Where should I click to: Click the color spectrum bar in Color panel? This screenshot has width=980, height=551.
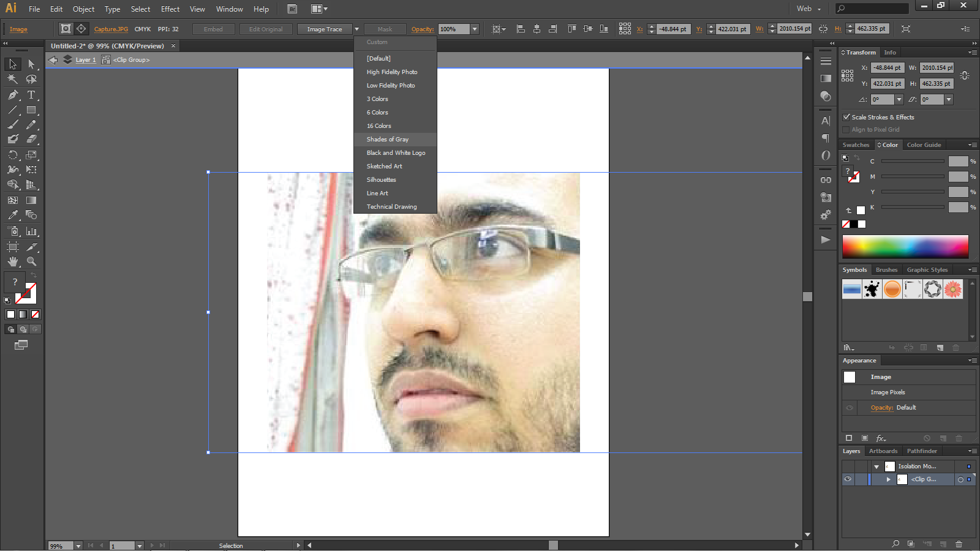[905, 247]
